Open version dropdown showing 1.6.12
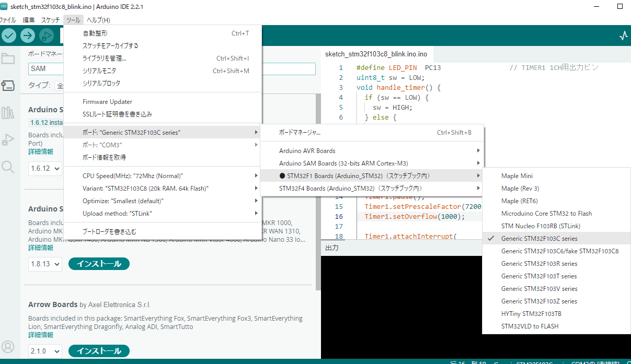631x364 pixels. [x=45, y=169]
